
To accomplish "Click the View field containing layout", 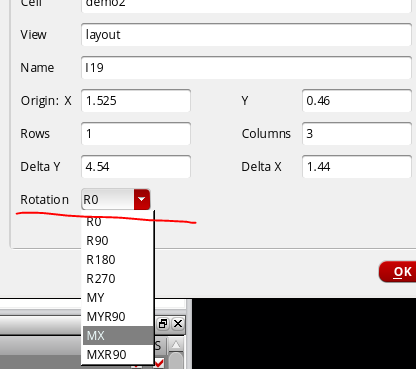I will 246,35.
